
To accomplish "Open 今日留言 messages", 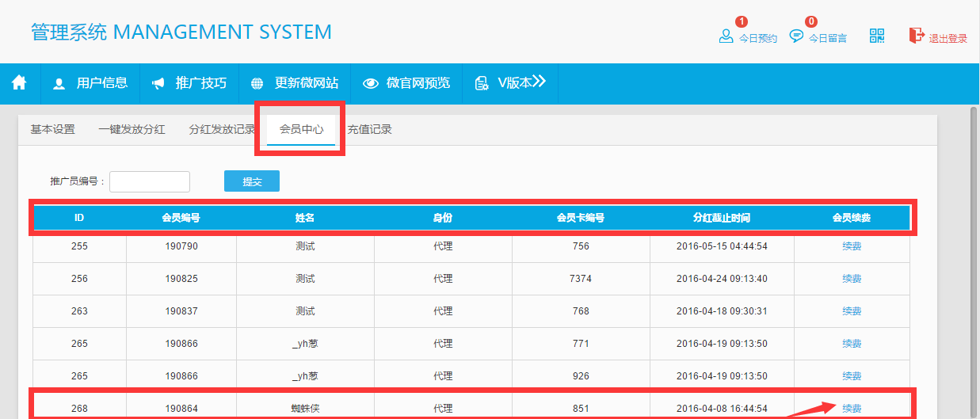I will click(818, 36).
